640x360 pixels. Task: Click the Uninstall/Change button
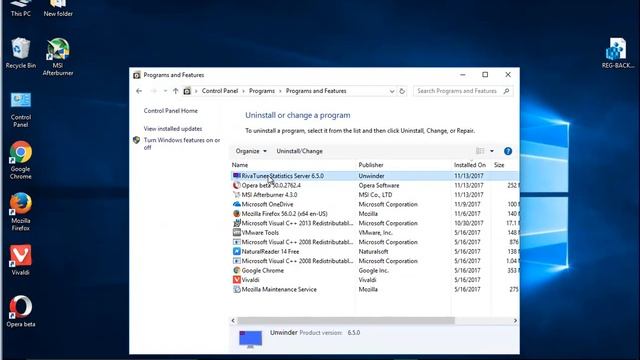(x=299, y=151)
